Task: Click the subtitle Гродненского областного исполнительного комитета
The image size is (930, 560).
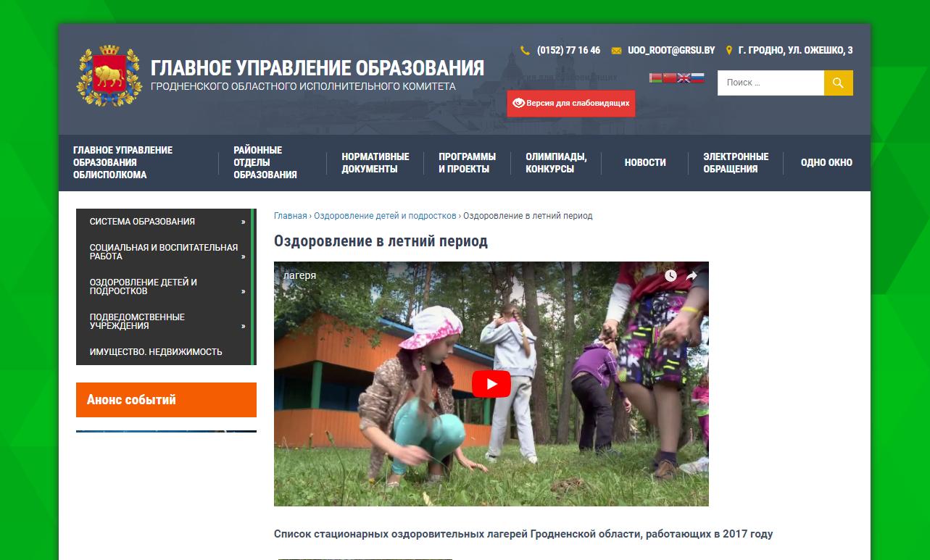Action: click(x=303, y=86)
